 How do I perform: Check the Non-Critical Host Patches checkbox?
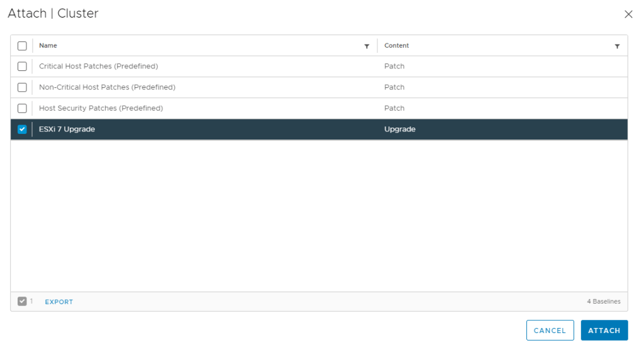pyautogui.click(x=22, y=87)
